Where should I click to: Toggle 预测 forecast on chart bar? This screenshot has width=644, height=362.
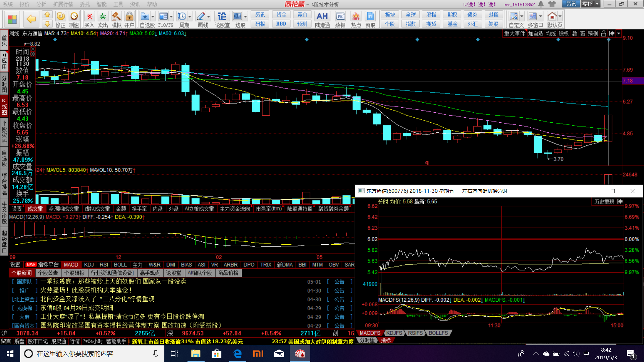pos(593,34)
